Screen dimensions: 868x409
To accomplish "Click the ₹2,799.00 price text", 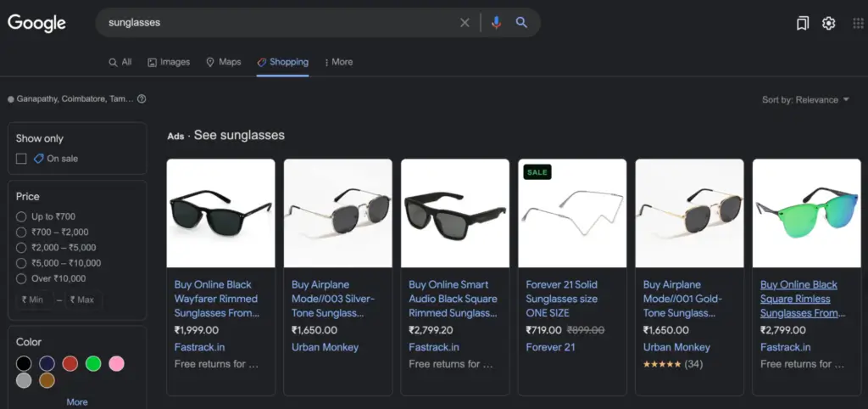I will point(782,331).
